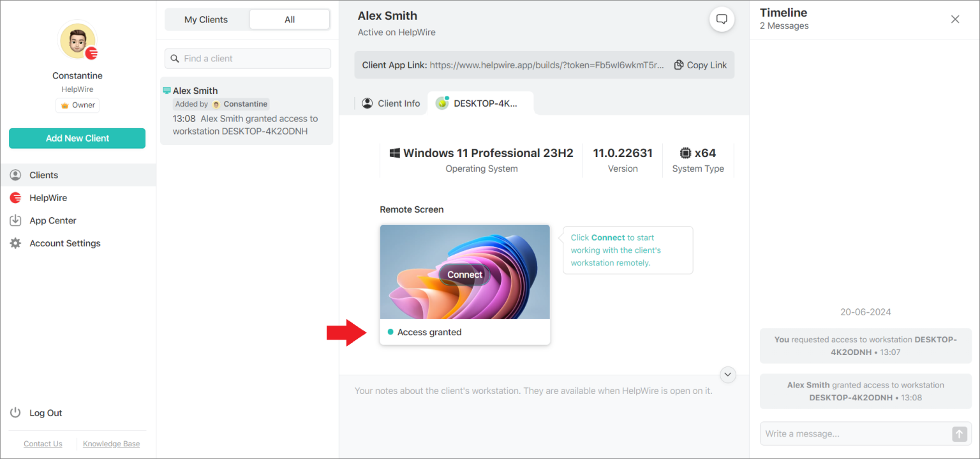Click the Add New Client button
Viewport: 980px width, 459px height.
[x=77, y=138]
